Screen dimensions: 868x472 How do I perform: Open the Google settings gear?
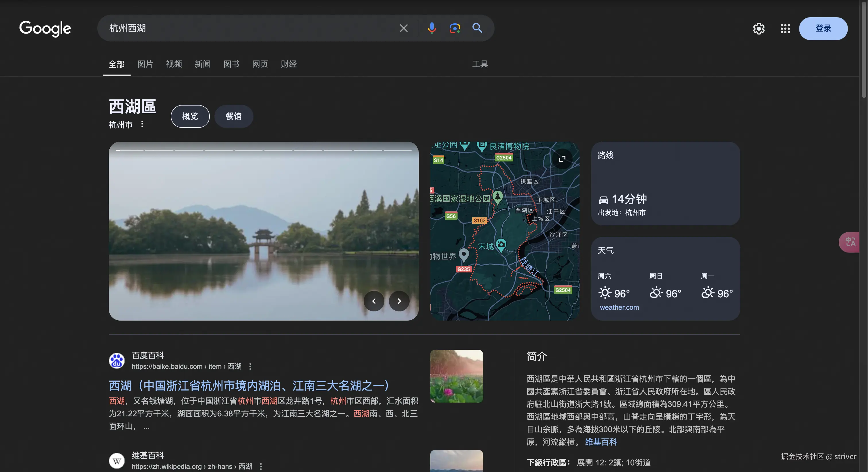point(758,29)
